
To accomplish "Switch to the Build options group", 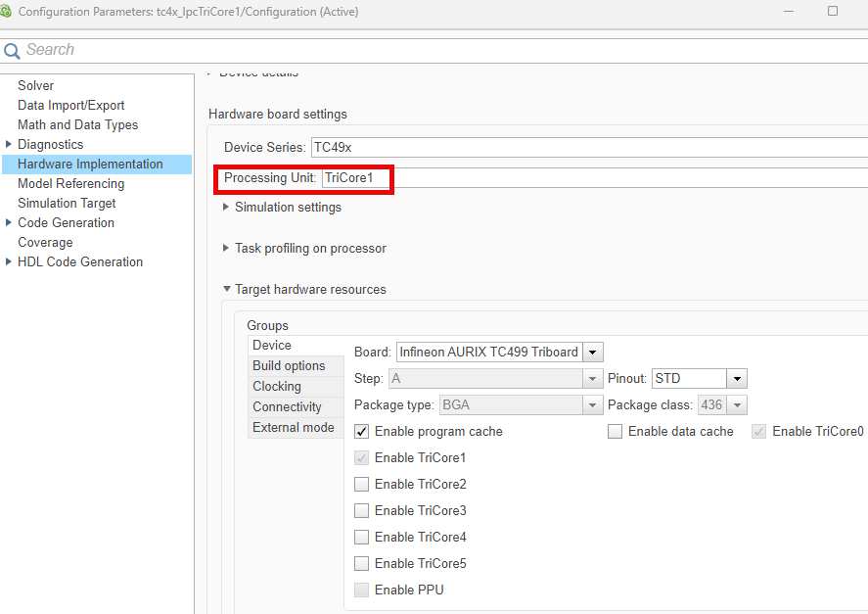I will (x=289, y=366).
